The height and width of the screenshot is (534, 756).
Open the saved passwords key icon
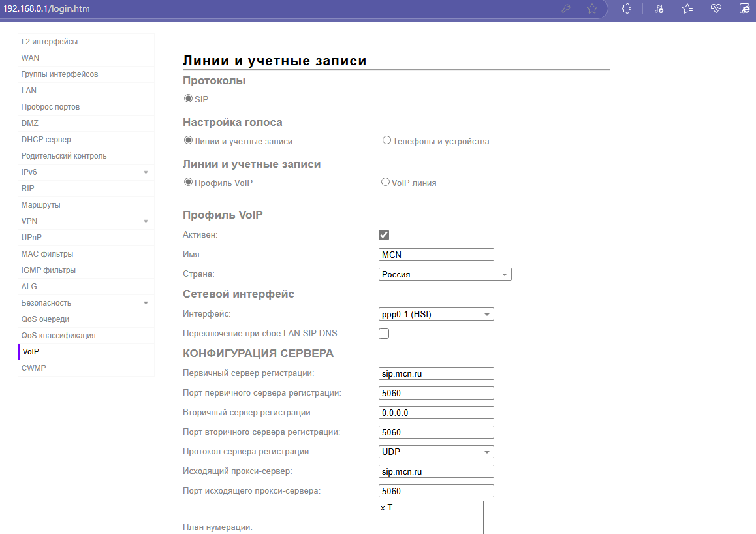pyautogui.click(x=565, y=8)
